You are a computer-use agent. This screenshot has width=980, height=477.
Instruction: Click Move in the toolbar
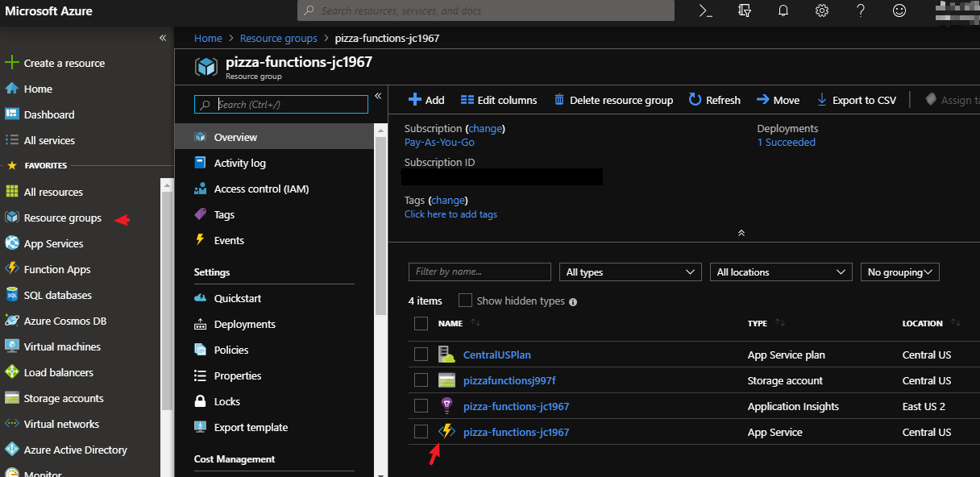(x=778, y=100)
